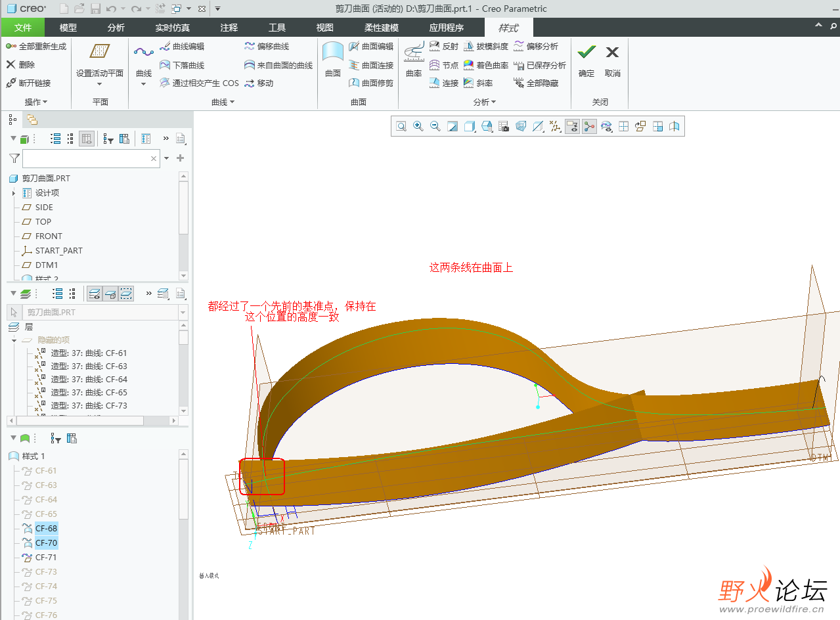Toggle second layer view button in layer toolbar
Image resolution: width=840 pixels, height=620 pixels.
(110, 294)
